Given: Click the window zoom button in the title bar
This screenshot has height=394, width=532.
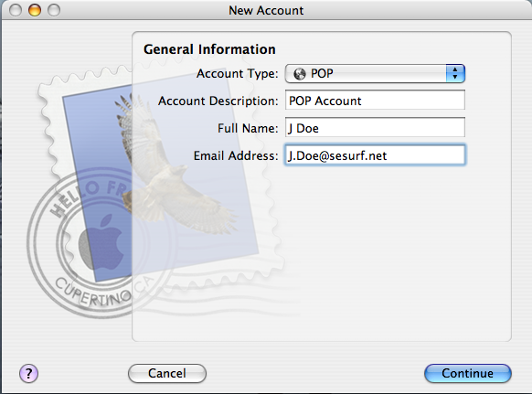Looking at the screenshot, I should [x=54, y=10].
